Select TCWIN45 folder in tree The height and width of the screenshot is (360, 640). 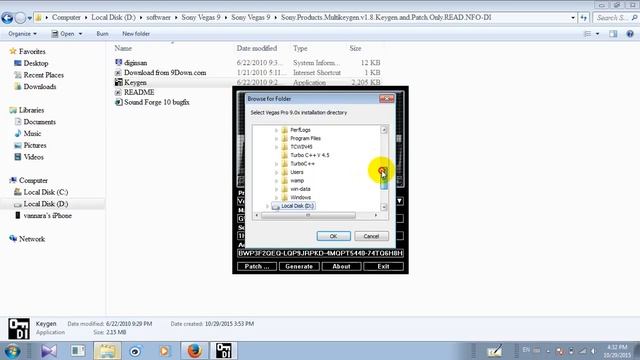coord(301,147)
